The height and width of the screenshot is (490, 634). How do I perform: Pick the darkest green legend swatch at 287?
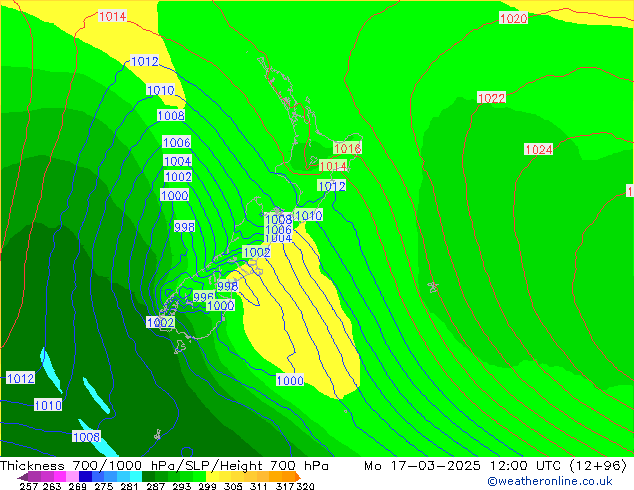148,476
